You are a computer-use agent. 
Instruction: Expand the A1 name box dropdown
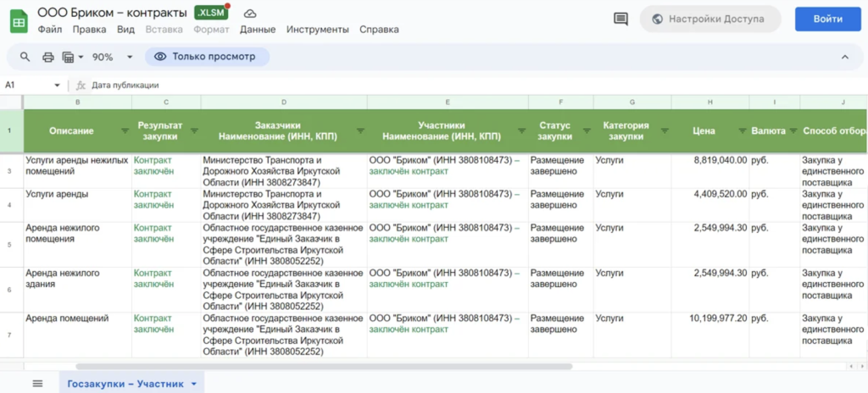pos(58,86)
